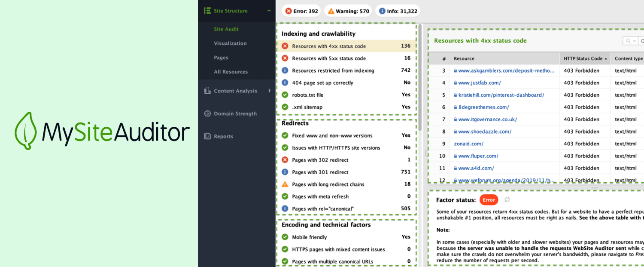Click the red Error count icon
This screenshot has height=267, width=644.
(289, 11)
